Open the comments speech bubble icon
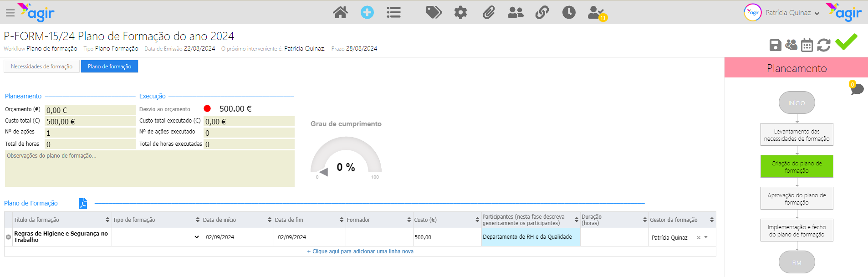Image resolution: width=868 pixels, height=277 pixels. (x=857, y=88)
